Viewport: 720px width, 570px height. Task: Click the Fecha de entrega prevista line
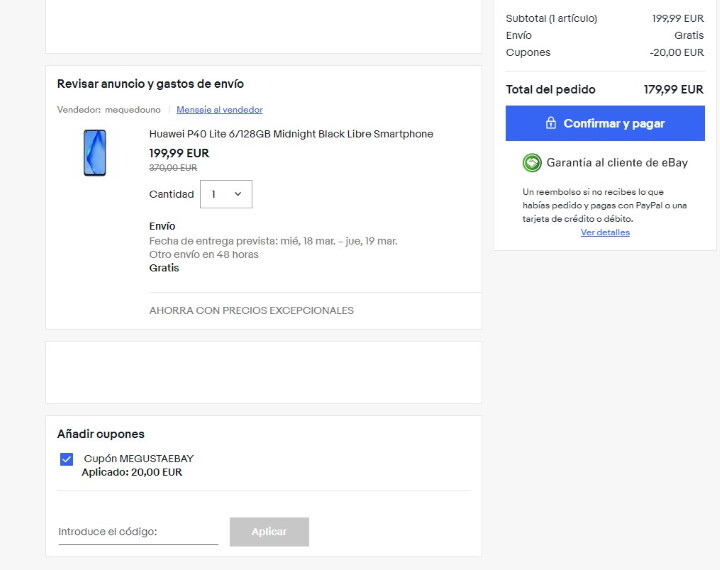coord(273,241)
